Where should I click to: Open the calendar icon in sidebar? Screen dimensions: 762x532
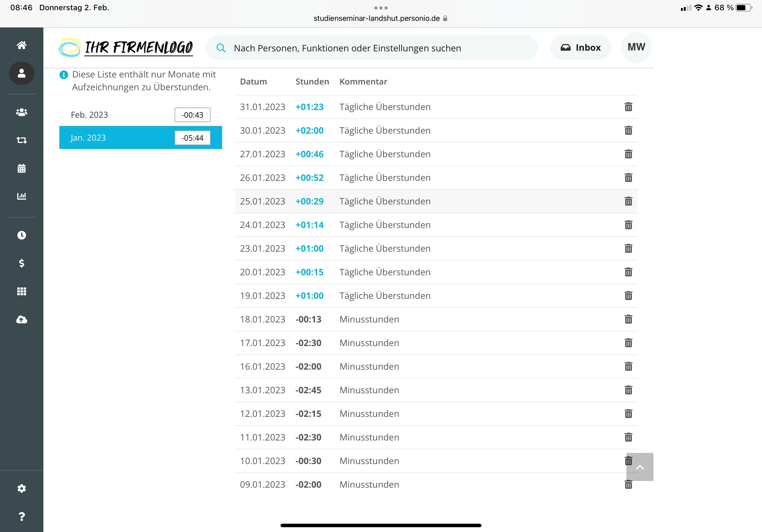point(22,168)
